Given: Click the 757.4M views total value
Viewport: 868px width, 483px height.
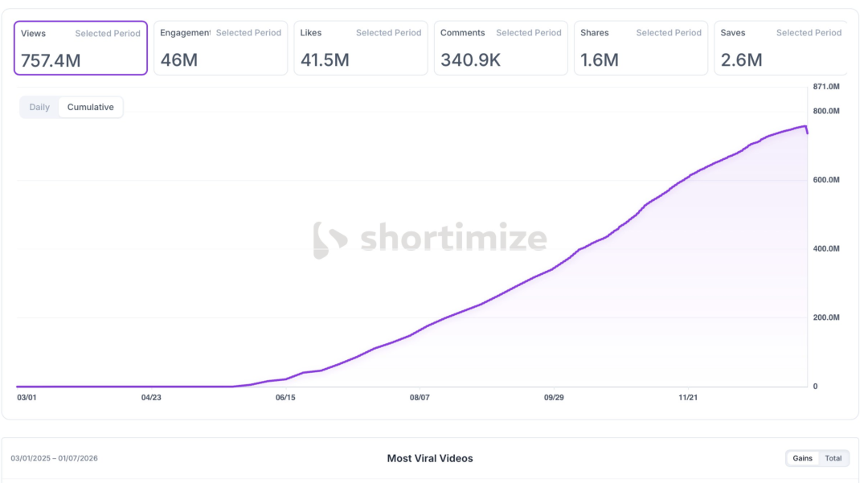Looking at the screenshot, I should click(51, 60).
